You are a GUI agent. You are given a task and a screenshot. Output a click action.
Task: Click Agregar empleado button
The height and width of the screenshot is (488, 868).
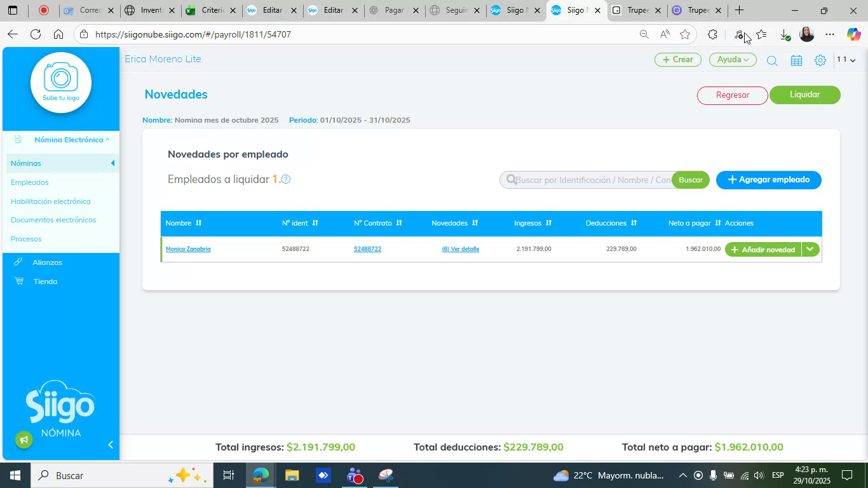[x=768, y=180]
